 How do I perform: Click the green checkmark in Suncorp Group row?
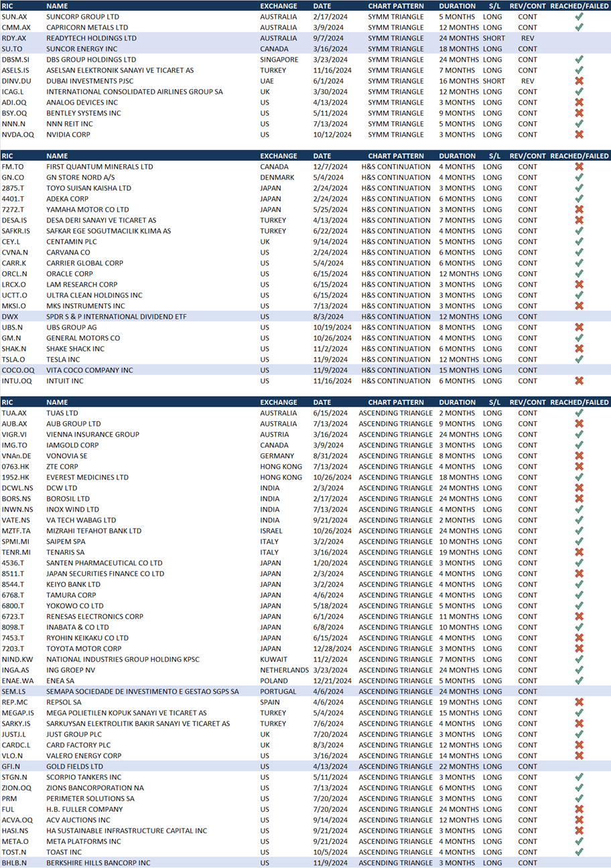point(579,17)
